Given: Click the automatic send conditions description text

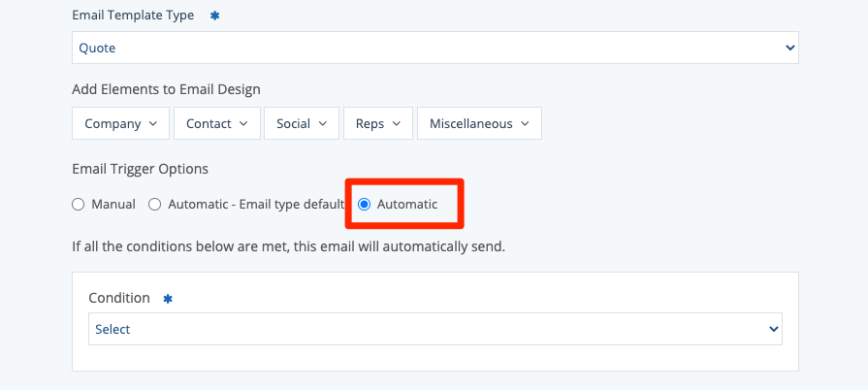Looking at the screenshot, I should [x=288, y=246].
